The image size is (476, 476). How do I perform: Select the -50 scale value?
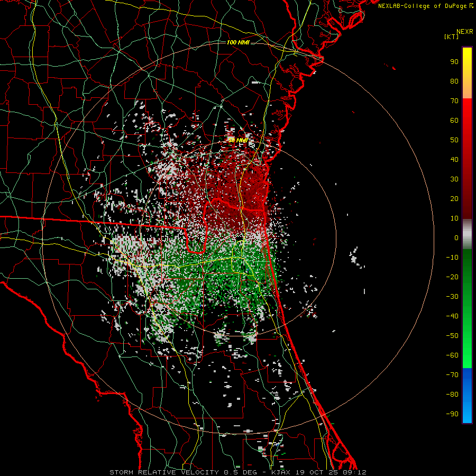pyautogui.click(x=452, y=336)
